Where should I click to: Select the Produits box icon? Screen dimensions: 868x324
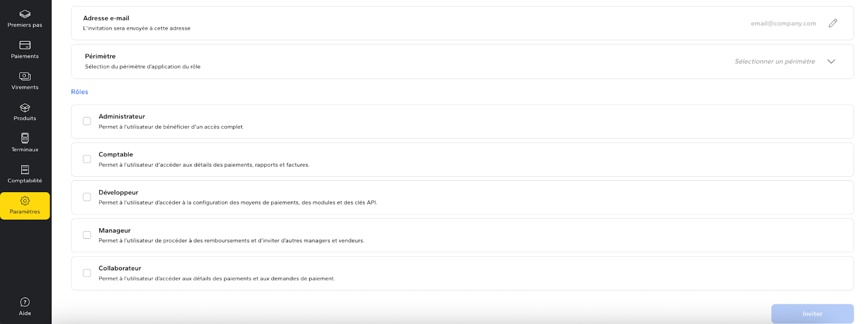(25, 108)
